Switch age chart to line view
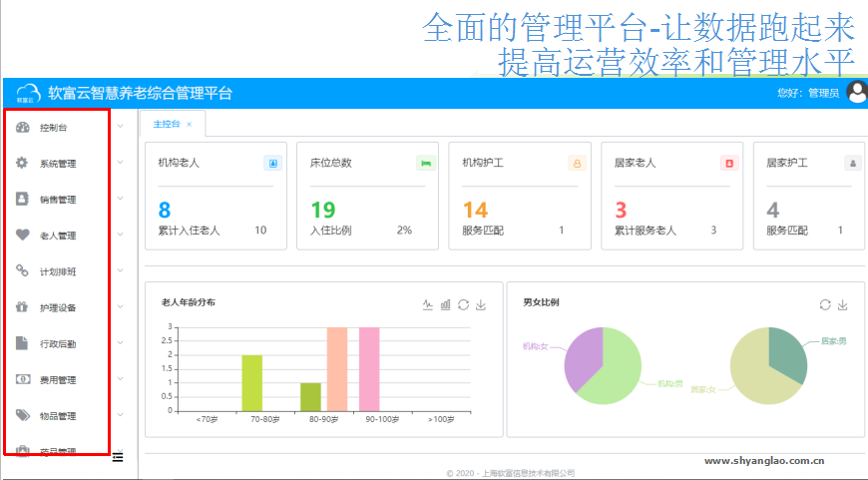Image resolution: width=868 pixels, height=480 pixels. coord(428,304)
